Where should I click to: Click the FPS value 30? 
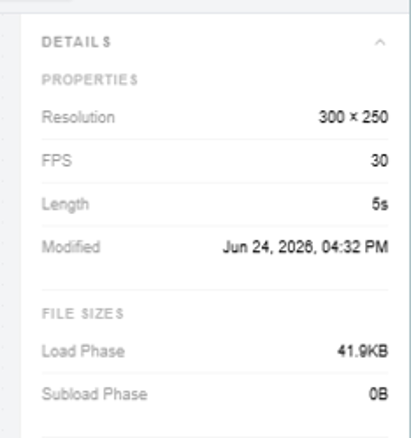click(x=380, y=160)
